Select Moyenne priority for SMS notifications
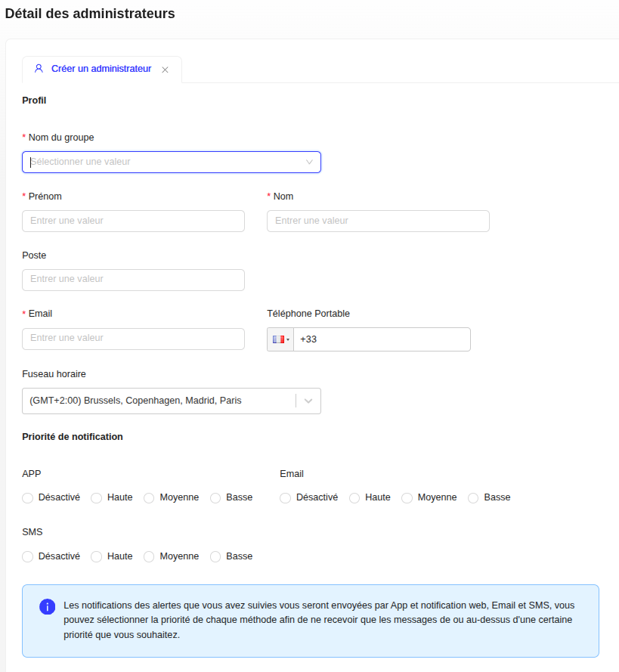This screenshot has height=672, width=619. [x=148, y=556]
